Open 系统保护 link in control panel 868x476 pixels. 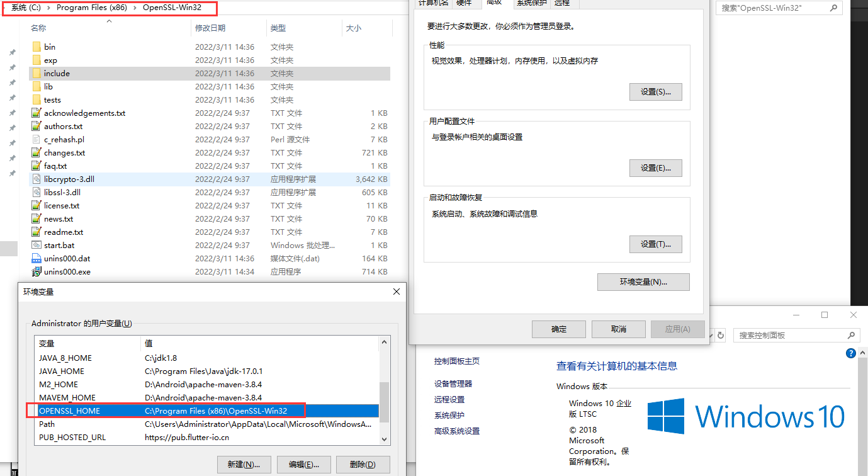449,416
